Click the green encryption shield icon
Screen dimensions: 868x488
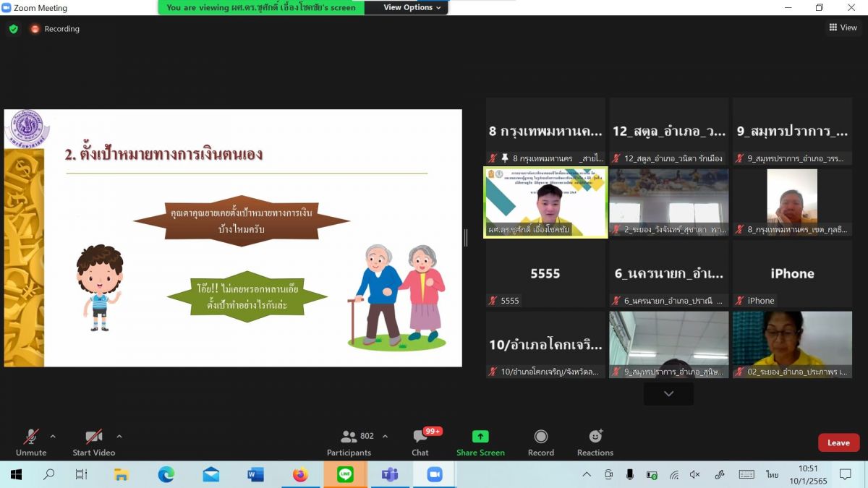click(13, 29)
